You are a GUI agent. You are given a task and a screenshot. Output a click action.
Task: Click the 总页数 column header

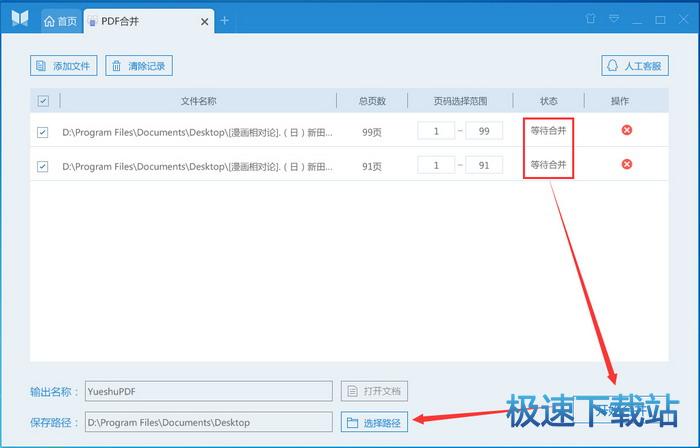tap(372, 101)
